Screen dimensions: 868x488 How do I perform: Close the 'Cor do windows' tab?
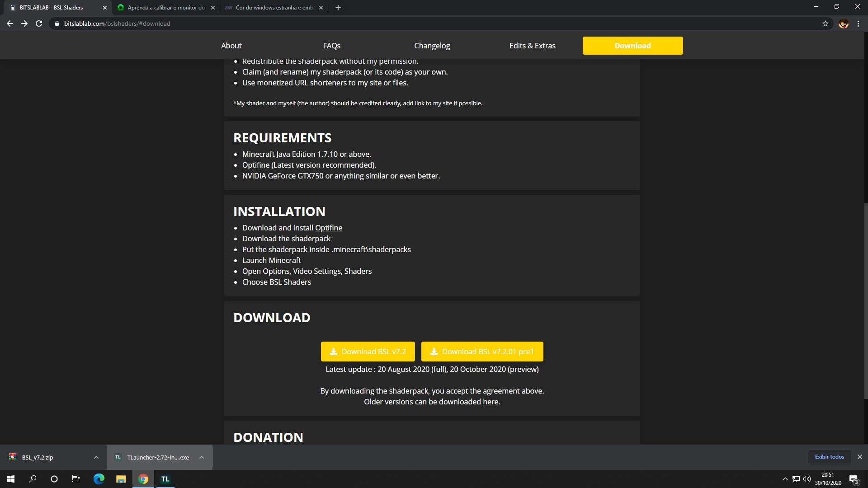[321, 8]
